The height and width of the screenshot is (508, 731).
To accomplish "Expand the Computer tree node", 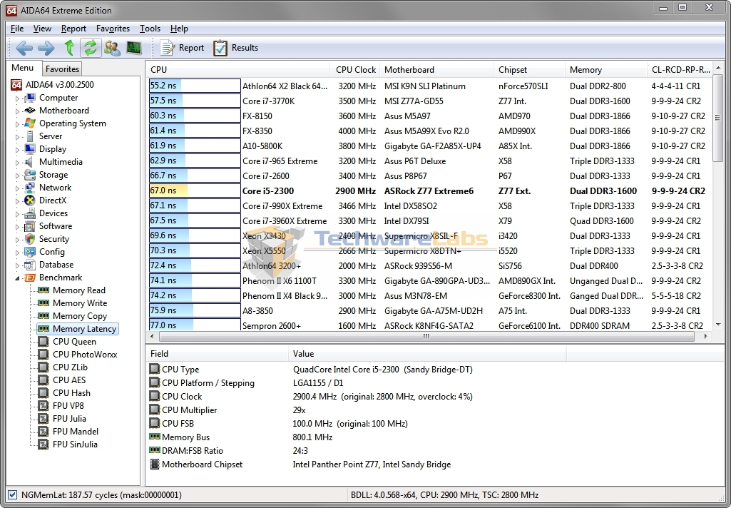I will tap(17, 98).
